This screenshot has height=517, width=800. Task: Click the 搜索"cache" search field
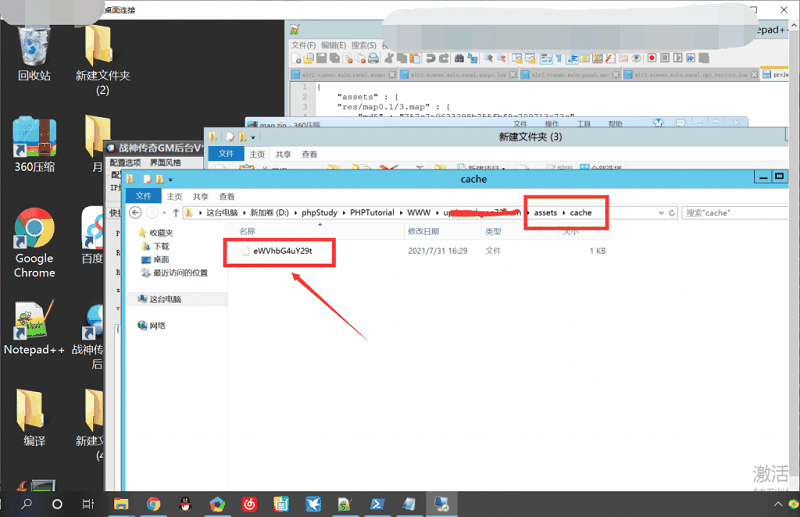pyautogui.click(x=735, y=213)
